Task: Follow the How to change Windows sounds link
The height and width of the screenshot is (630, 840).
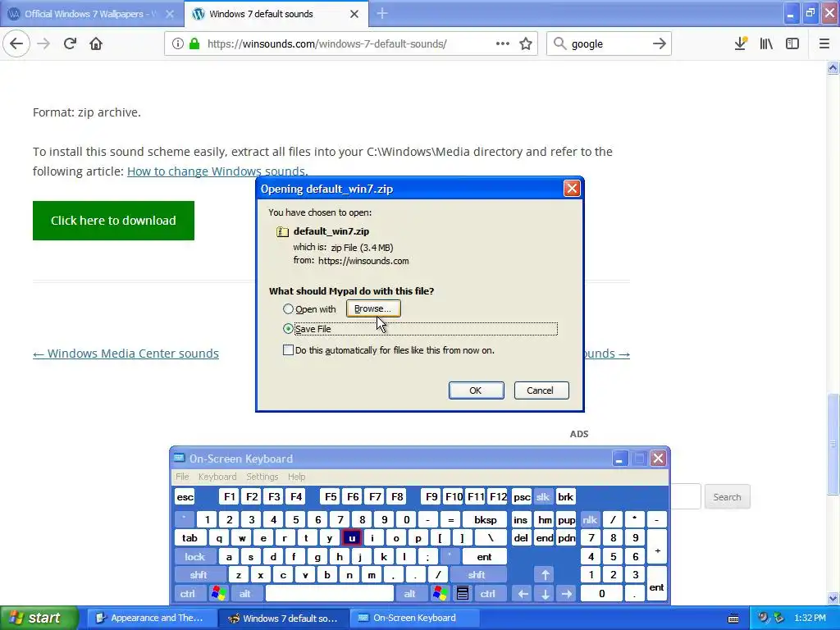Action: click(x=217, y=171)
